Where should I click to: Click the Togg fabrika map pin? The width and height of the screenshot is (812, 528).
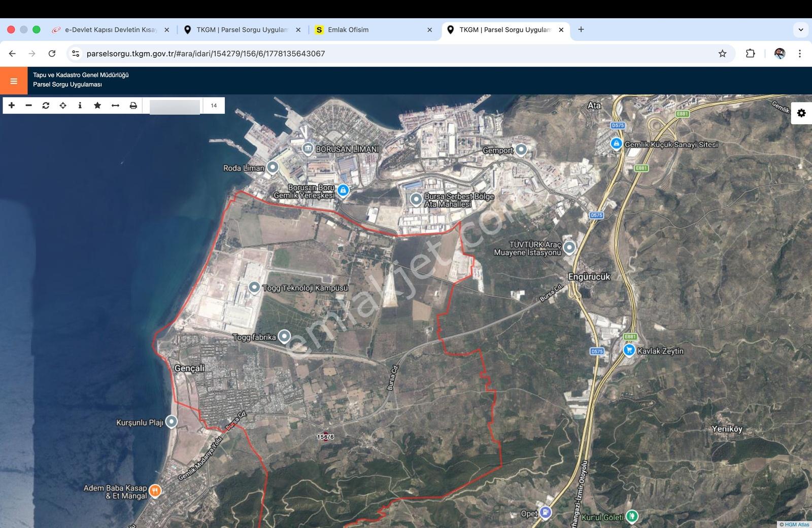pyautogui.click(x=285, y=336)
